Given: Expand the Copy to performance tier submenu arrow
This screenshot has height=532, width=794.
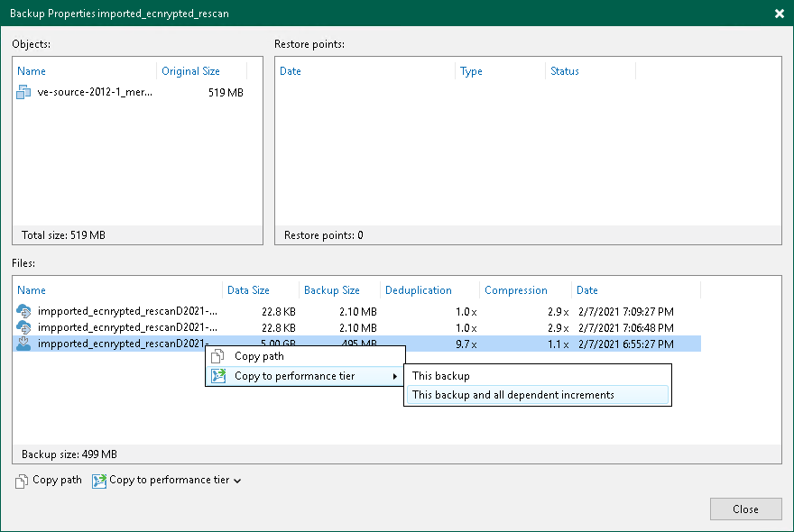Looking at the screenshot, I should pos(394,376).
